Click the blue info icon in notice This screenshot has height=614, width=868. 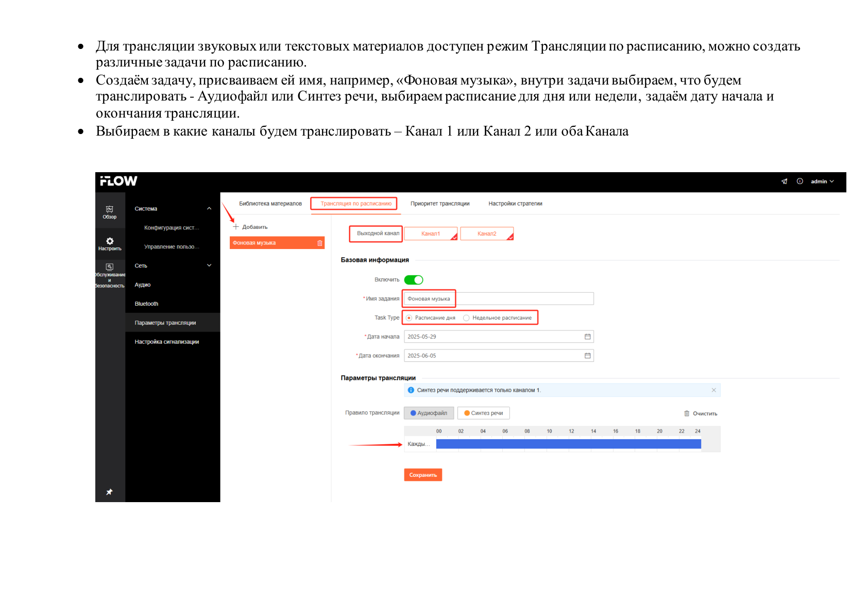(x=411, y=390)
